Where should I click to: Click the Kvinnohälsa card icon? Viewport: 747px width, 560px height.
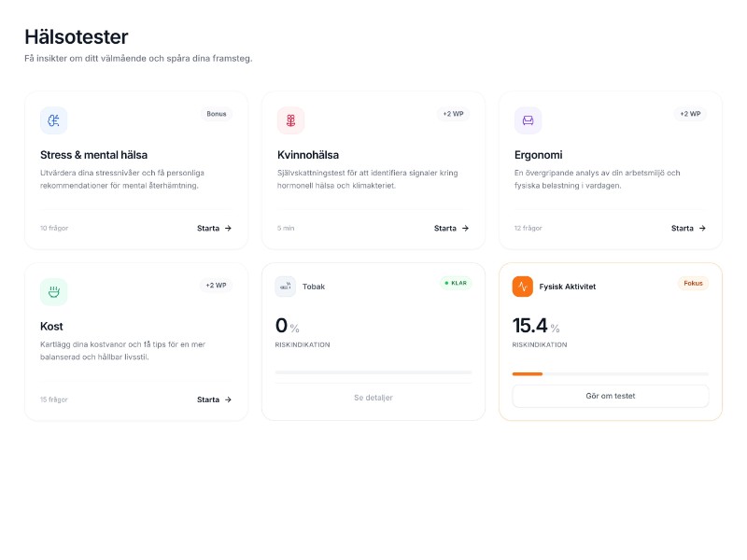coord(291,120)
